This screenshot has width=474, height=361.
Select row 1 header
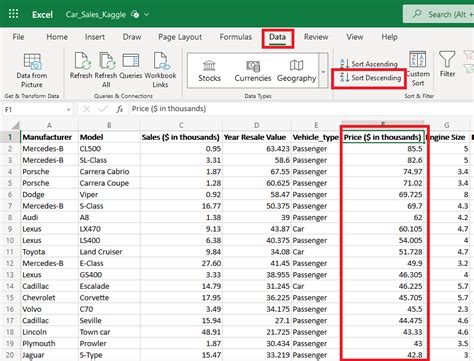(10, 137)
